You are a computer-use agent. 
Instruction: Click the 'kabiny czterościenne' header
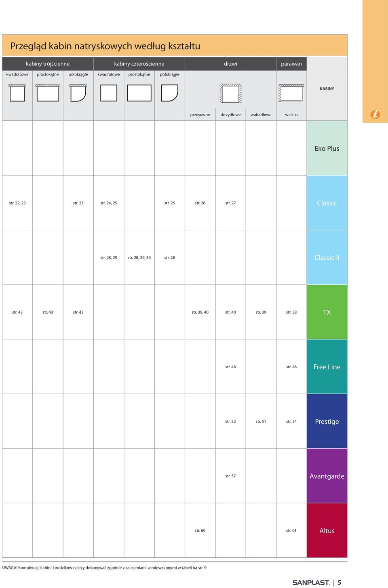139,64
